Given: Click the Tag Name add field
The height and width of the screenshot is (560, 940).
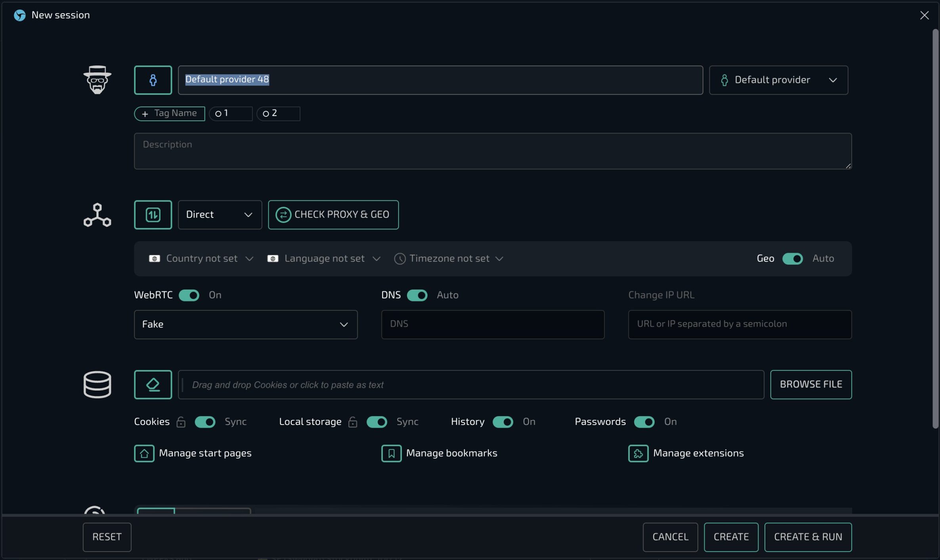Looking at the screenshot, I should tap(170, 114).
